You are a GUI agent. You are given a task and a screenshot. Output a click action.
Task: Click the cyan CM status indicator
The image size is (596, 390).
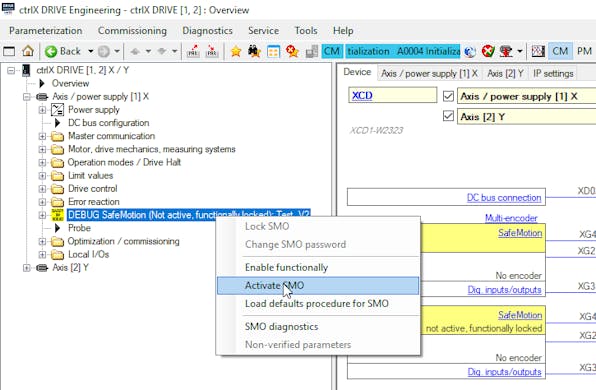(332, 51)
